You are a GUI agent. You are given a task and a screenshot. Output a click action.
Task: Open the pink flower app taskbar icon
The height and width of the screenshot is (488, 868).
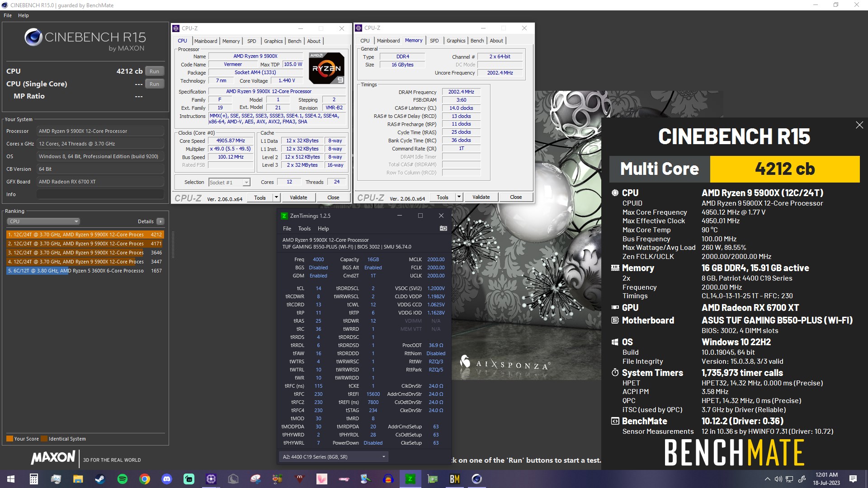(322, 479)
